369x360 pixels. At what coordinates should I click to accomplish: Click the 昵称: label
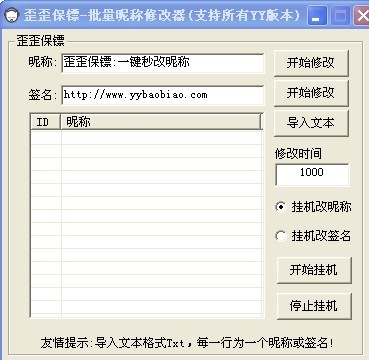(x=43, y=62)
